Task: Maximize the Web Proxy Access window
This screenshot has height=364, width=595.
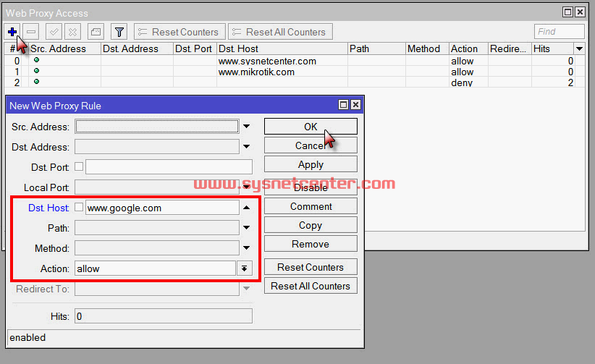Action: coord(567,12)
